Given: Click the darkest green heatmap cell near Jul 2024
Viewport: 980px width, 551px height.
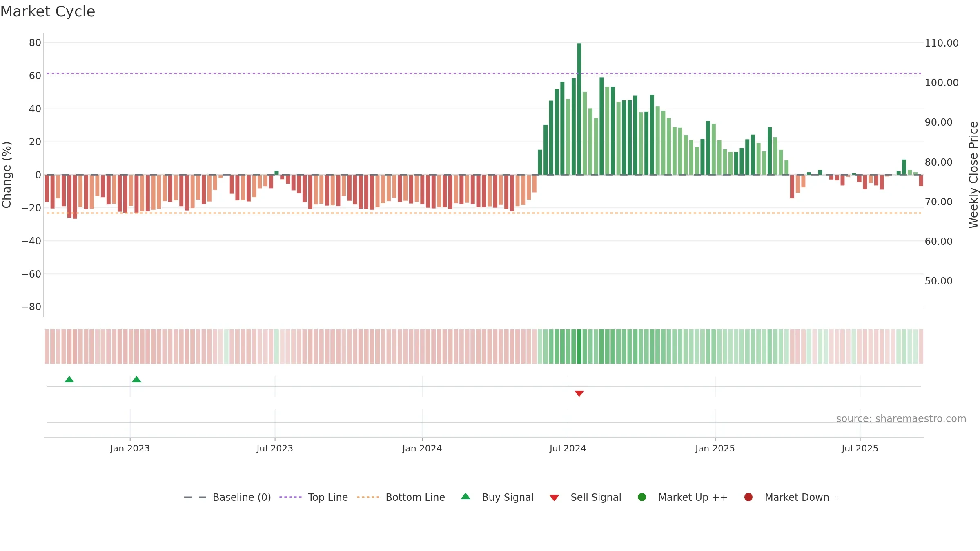Looking at the screenshot, I should [x=579, y=347].
